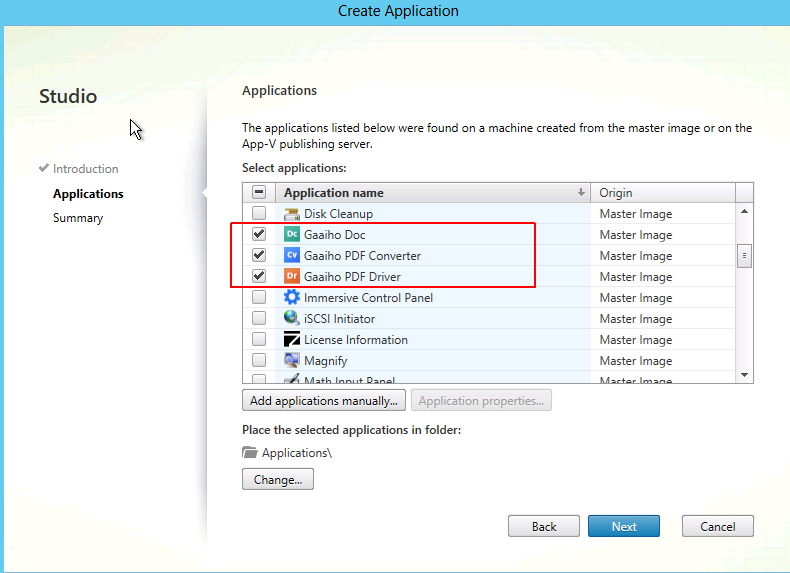
Task: Go to the Introduction wizard step
Action: 86,169
